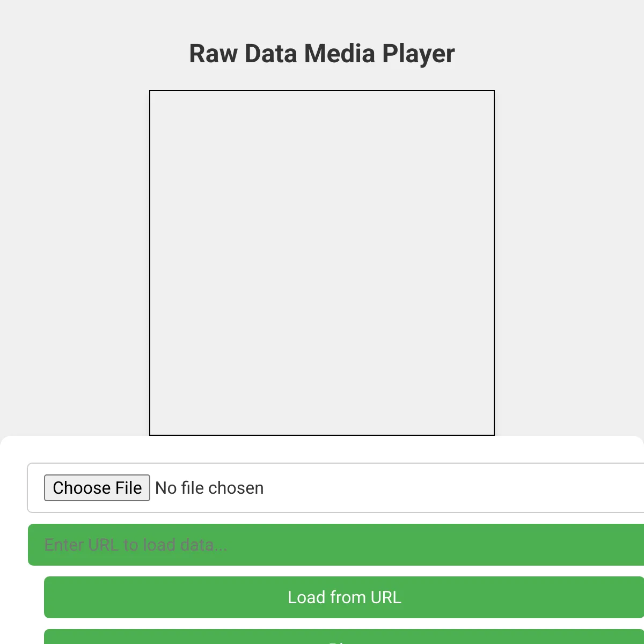
Task: Click the partially visible button below Load from URL
Action: click(343, 638)
